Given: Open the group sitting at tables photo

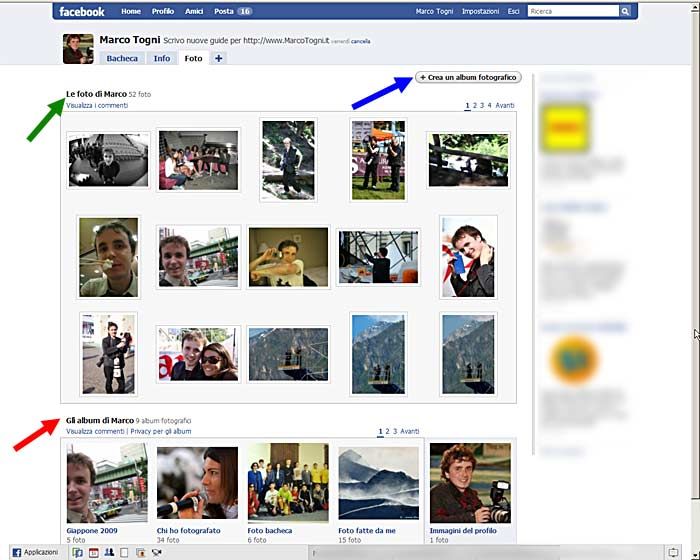Looking at the screenshot, I should [198, 160].
